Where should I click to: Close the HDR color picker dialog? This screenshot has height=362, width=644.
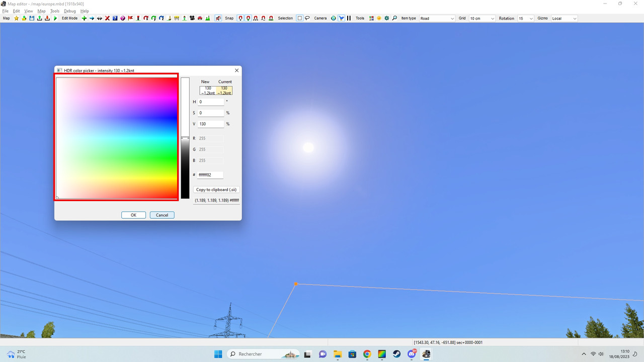236,70
